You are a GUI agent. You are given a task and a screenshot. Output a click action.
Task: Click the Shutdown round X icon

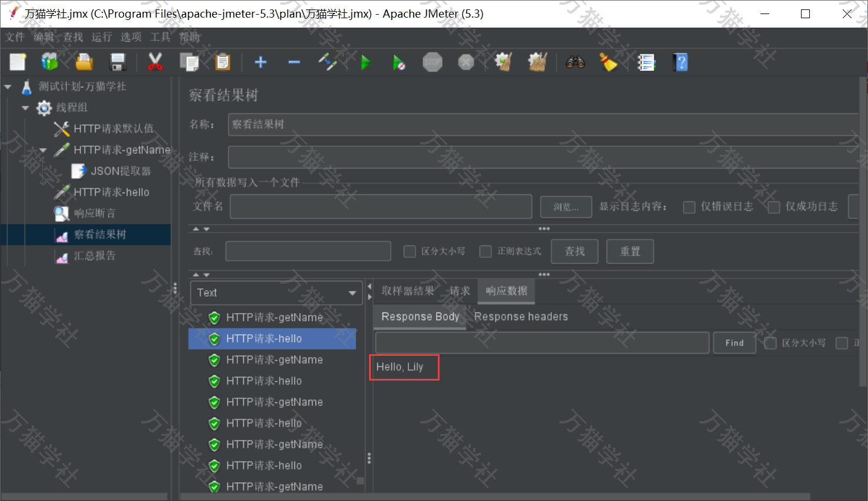[466, 62]
